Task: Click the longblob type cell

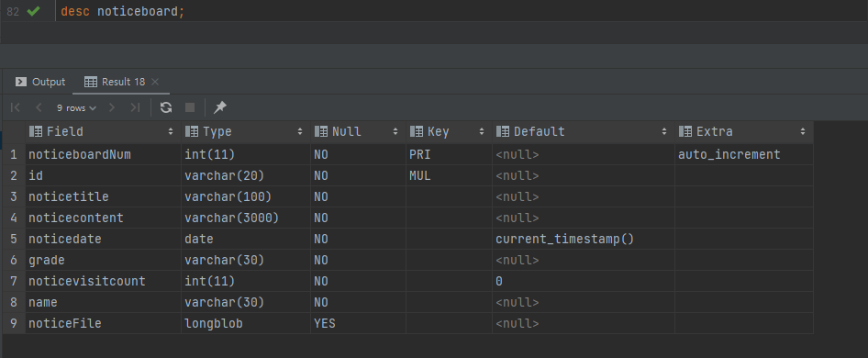Action: tap(246, 324)
